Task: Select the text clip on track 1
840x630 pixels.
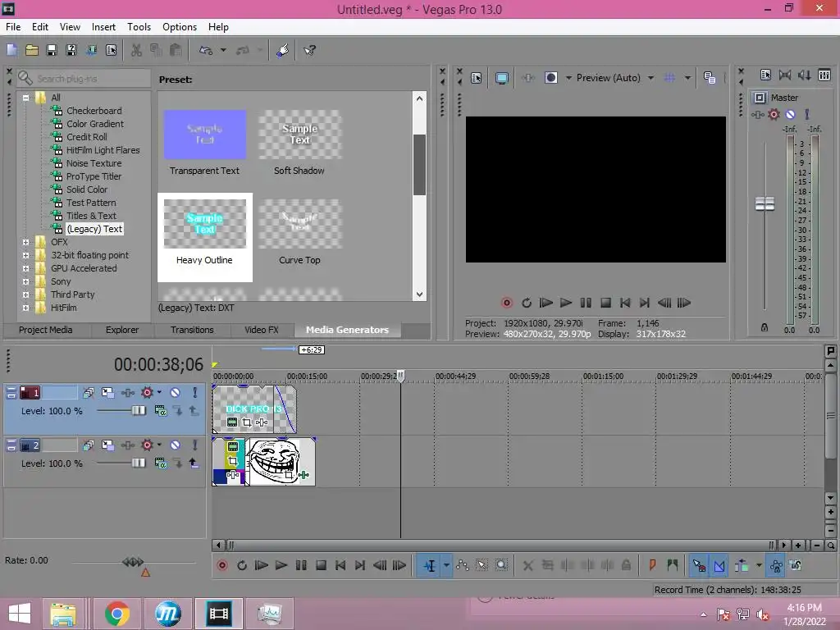Action: click(x=254, y=409)
